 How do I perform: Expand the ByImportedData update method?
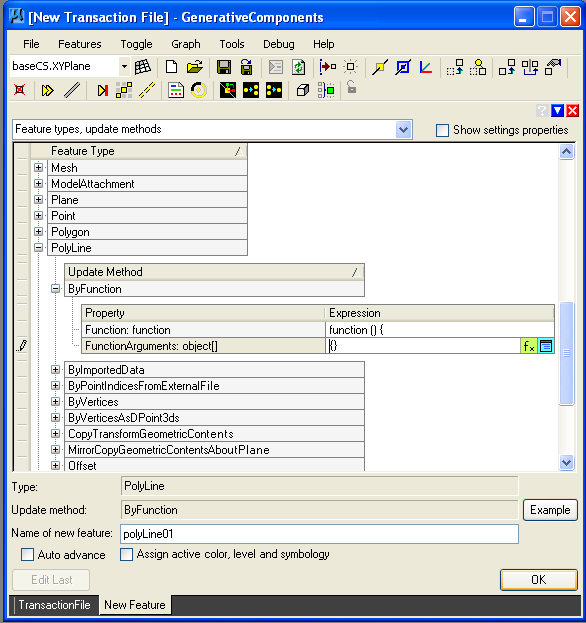(x=56, y=370)
